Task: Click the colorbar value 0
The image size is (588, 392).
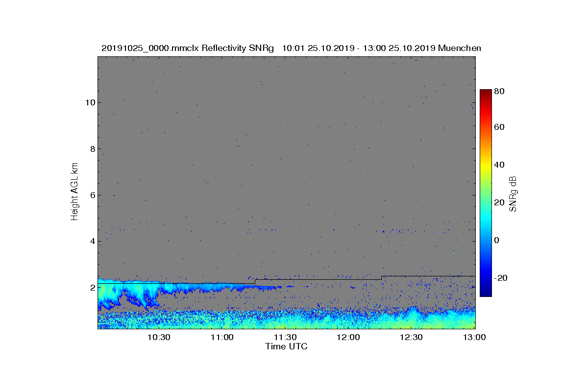Action: (x=497, y=240)
